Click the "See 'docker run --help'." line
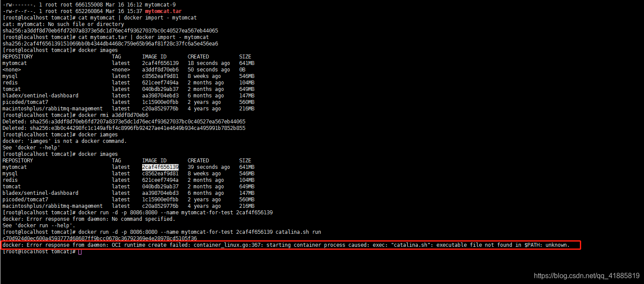644x284 pixels. tap(39, 226)
